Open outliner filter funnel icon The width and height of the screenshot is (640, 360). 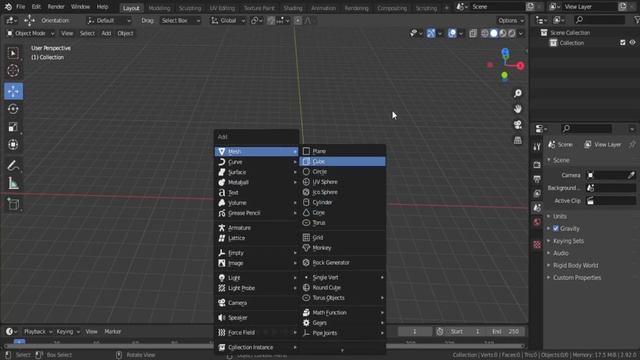point(636,20)
